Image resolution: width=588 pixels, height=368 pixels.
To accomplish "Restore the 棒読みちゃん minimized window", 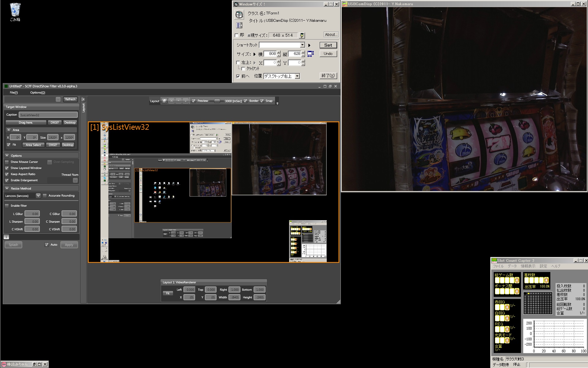I will click(x=34, y=364).
